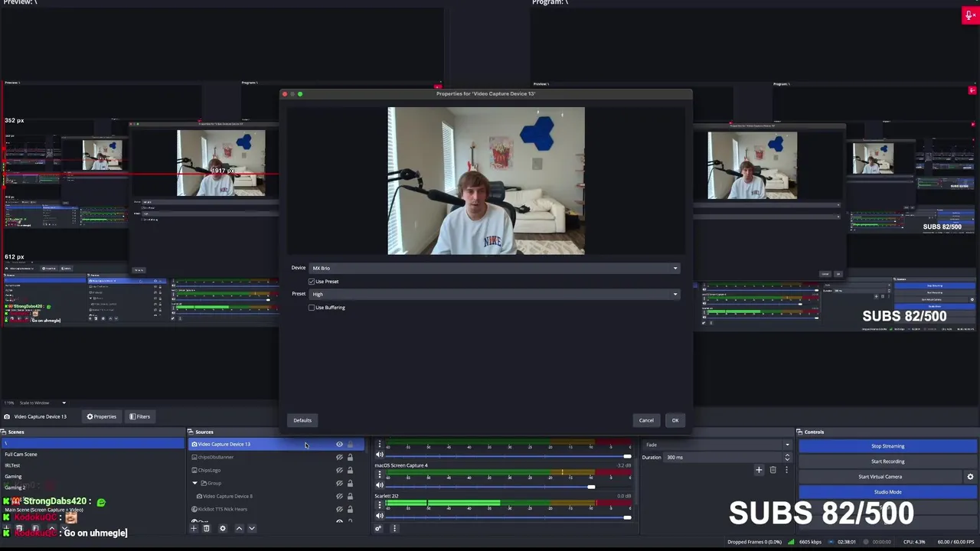
Task: Click the Dropped Frames 0 (0.0%) status text
Action: pos(754,543)
